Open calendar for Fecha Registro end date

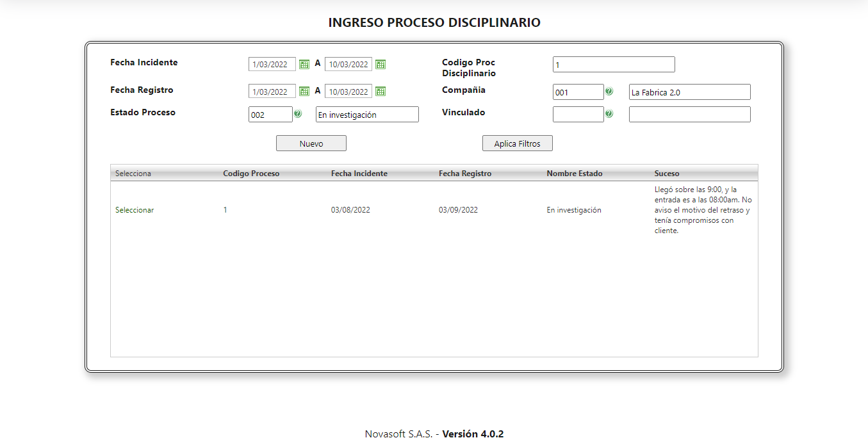[x=380, y=91]
